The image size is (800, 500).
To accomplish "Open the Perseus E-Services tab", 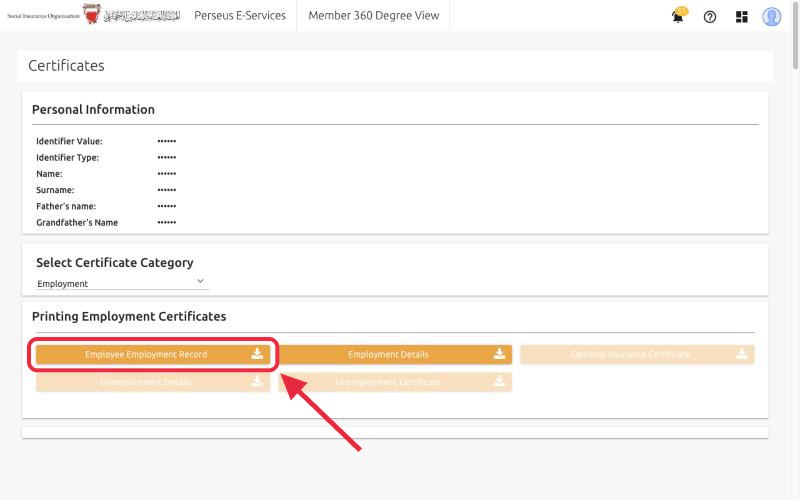I will click(240, 15).
